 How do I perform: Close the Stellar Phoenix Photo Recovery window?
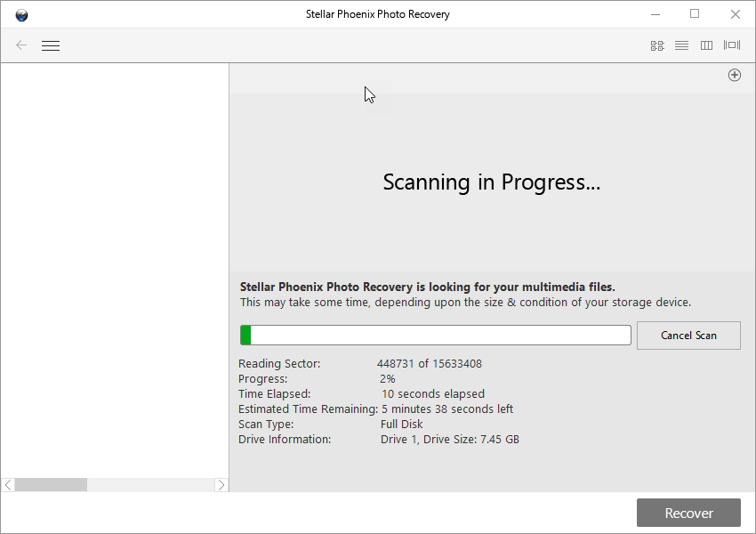(x=735, y=14)
